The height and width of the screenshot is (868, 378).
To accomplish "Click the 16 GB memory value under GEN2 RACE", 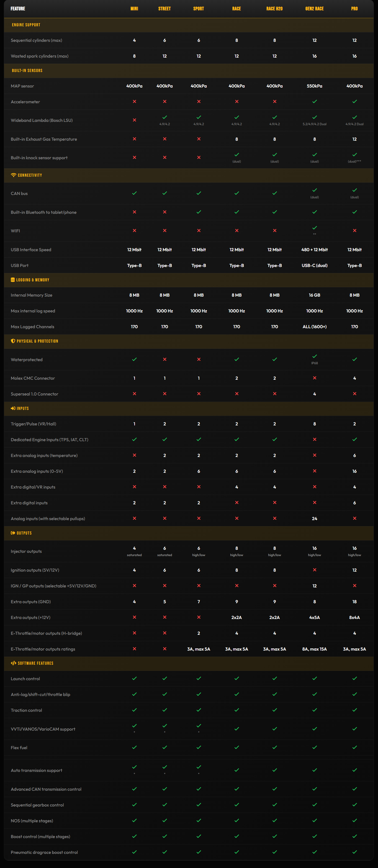I will click(314, 295).
